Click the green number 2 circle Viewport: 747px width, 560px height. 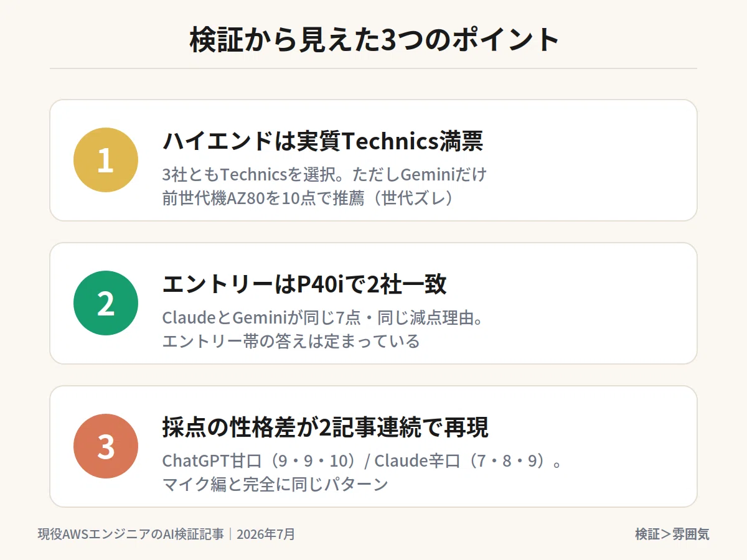[106, 303]
